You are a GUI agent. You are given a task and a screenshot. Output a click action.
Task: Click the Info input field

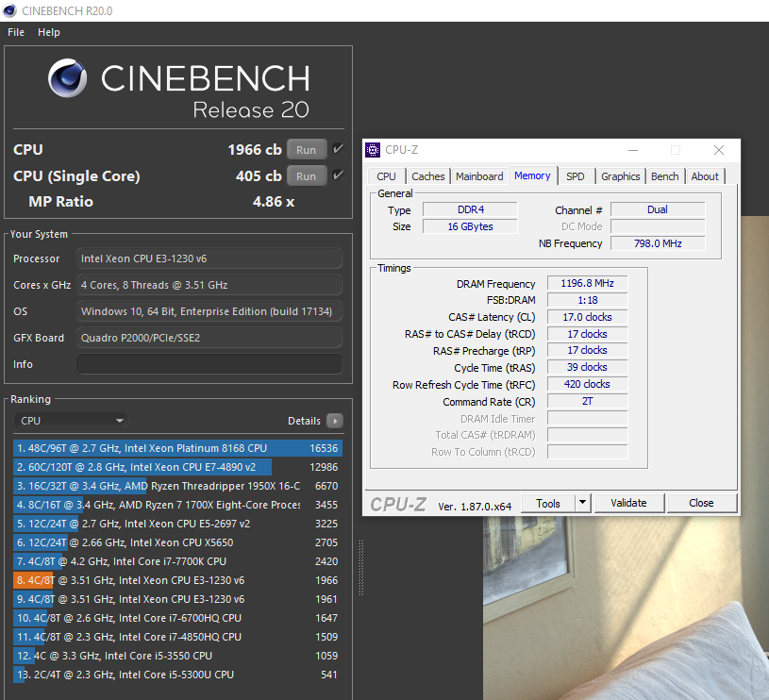[x=209, y=364]
